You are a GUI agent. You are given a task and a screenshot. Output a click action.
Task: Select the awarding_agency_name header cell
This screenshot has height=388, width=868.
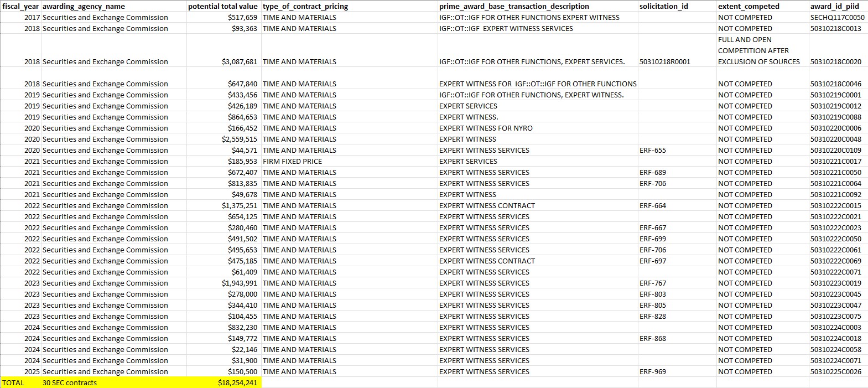113,6
